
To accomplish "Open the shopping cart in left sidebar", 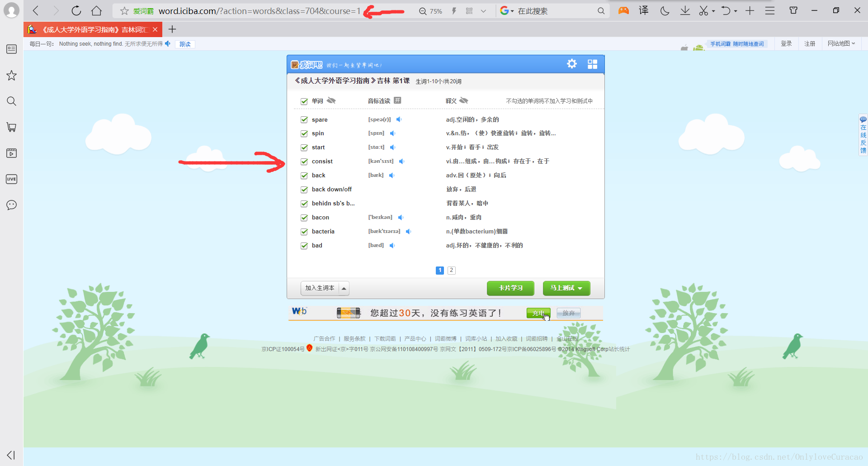I will tap(11, 127).
